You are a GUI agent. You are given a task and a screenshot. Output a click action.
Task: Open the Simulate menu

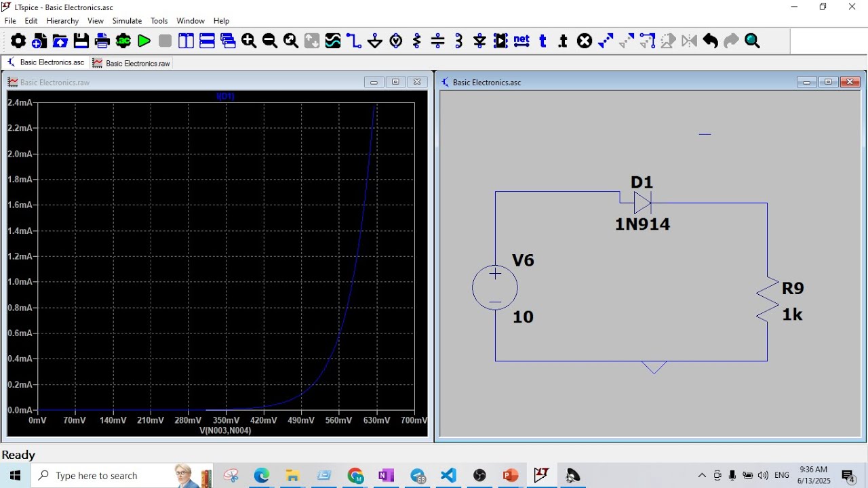127,21
